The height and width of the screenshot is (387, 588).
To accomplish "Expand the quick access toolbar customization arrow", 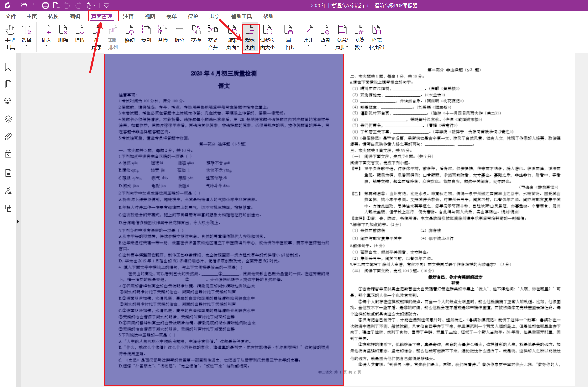I will click(x=106, y=5).
